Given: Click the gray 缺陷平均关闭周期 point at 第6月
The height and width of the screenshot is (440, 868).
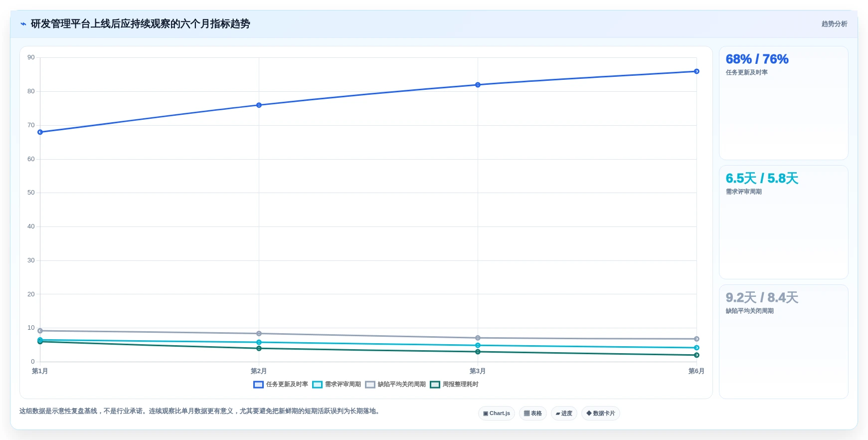Looking at the screenshot, I should pyautogui.click(x=696, y=339).
